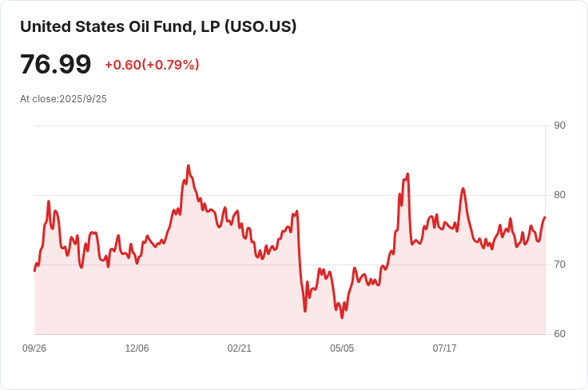Image resolution: width=588 pixels, height=390 pixels.
Task: Click the 12/06 date label
Action: pos(137,348)
